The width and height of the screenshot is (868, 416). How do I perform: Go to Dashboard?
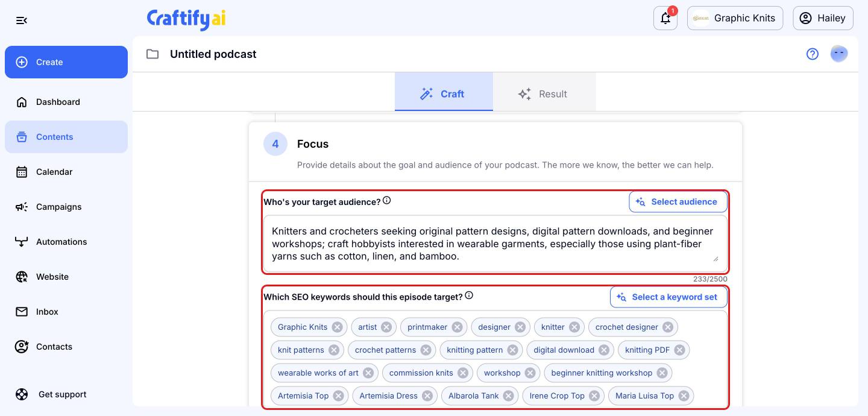(x=66, y=102)
